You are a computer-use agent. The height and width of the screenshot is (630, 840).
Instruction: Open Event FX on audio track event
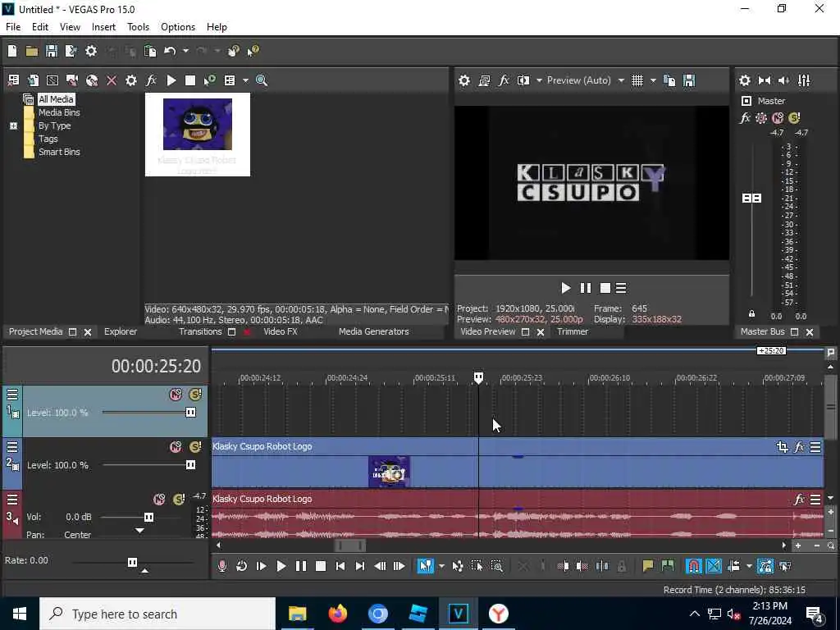pos(799,500)
